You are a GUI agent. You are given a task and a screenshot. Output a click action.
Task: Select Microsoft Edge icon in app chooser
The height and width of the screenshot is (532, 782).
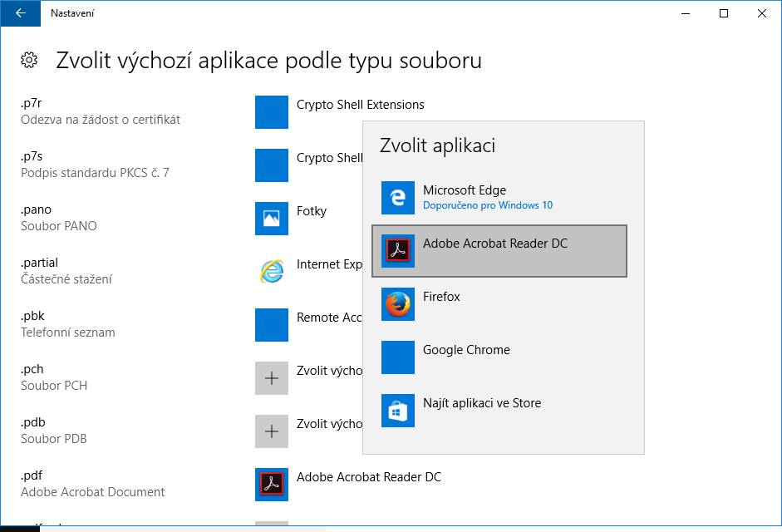(397, 198)
